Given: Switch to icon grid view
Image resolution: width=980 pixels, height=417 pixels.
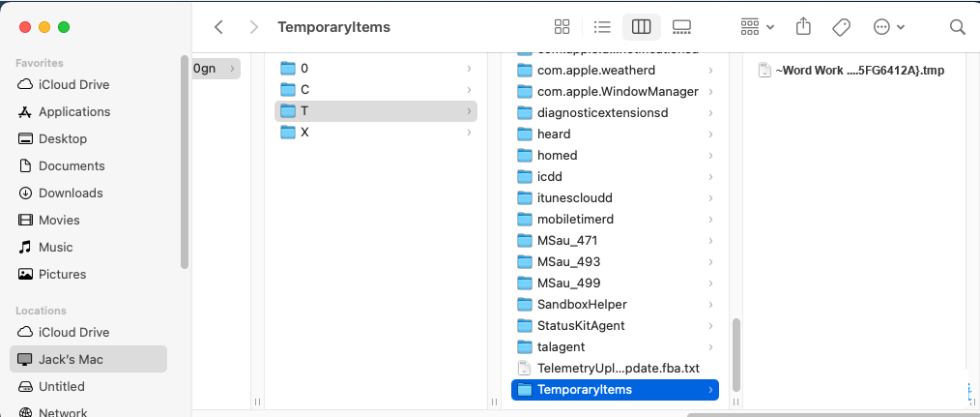Looking at the screenshot, I should coord(562,27).
